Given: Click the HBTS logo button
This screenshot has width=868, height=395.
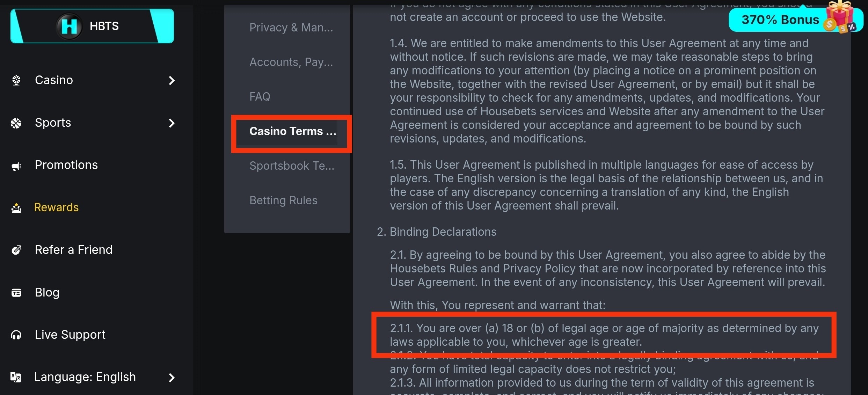Looking at the screenshot, I should pos(92,26).
